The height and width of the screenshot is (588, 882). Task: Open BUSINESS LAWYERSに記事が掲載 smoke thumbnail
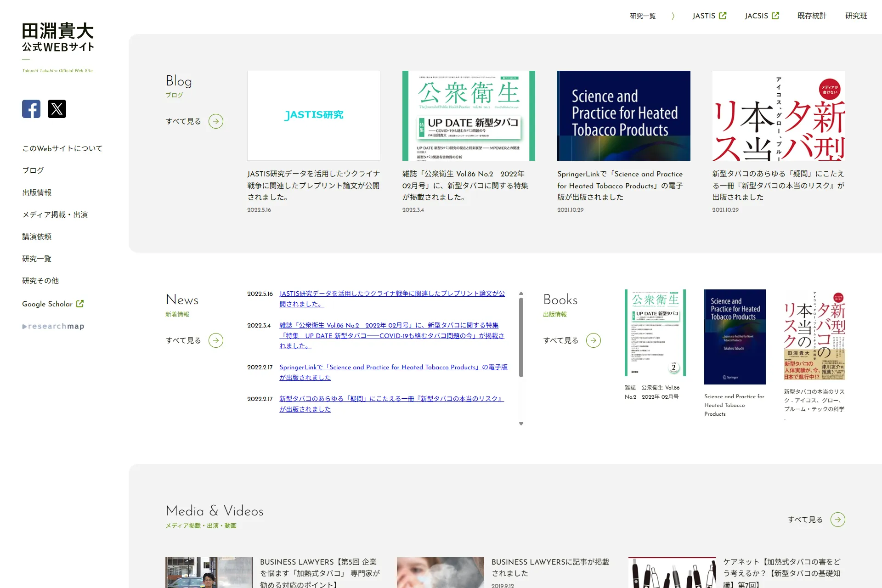click(441, 572)
